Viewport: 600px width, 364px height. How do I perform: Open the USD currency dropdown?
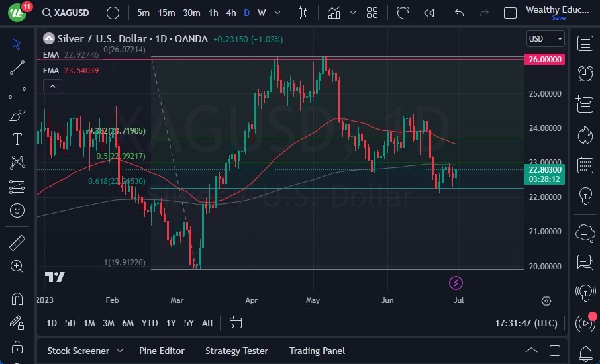click(546, 39)
